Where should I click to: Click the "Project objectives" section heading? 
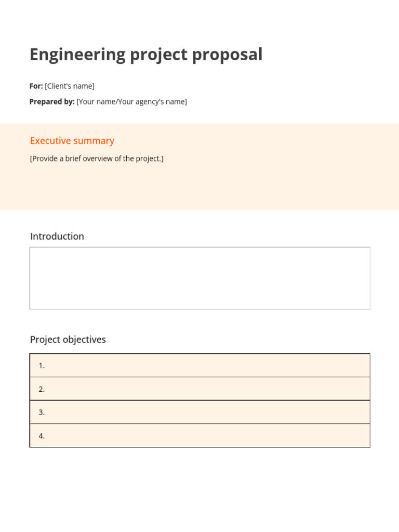[68, 340]
